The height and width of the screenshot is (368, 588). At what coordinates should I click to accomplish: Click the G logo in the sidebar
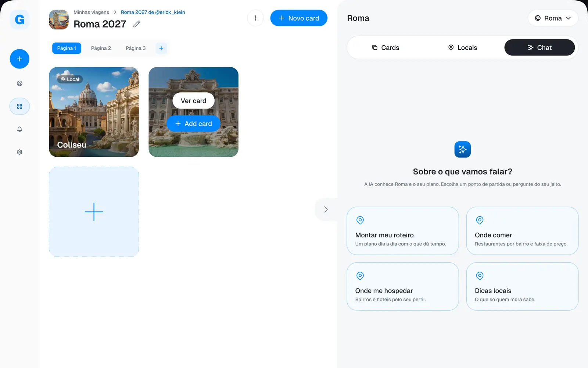tap(19, 20)
